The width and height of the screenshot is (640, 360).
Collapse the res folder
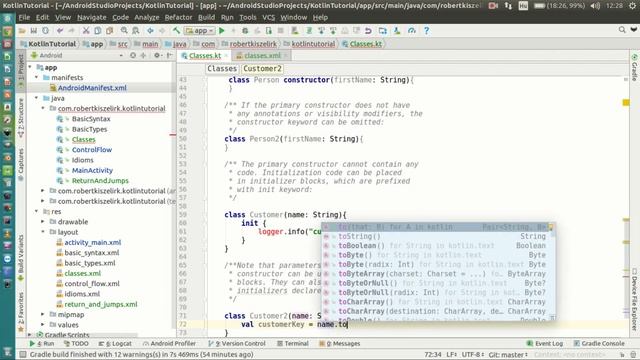[x=37, y=211]
